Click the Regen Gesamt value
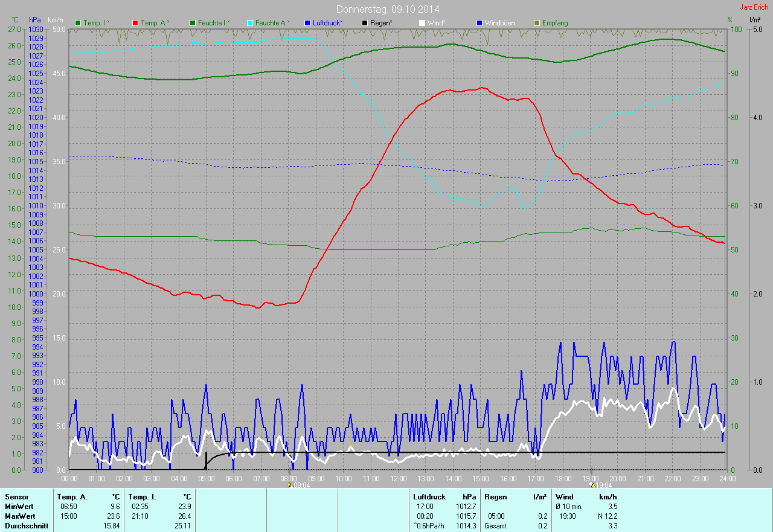Image resolution: width=773 pixels, height=532 pixels. coord(544,526)
